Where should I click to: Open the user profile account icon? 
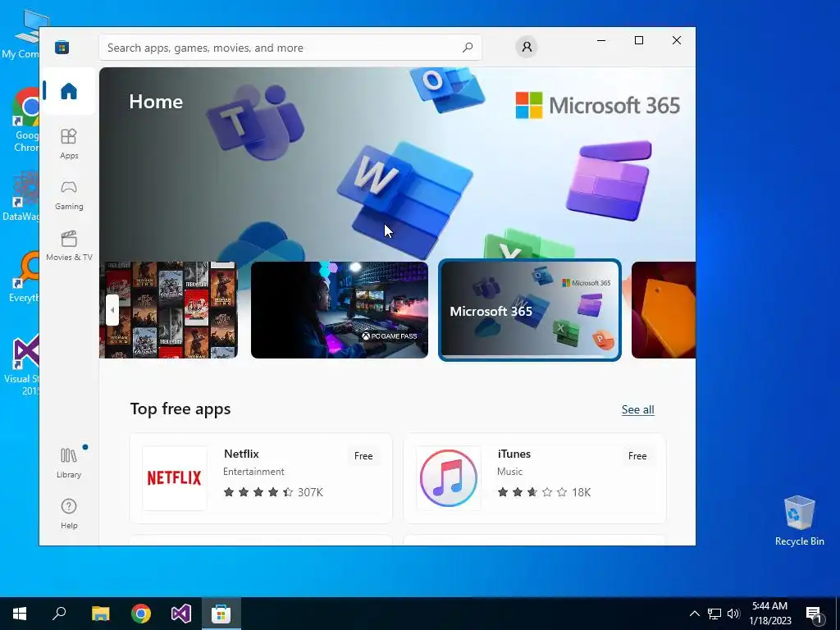point(527,47)
